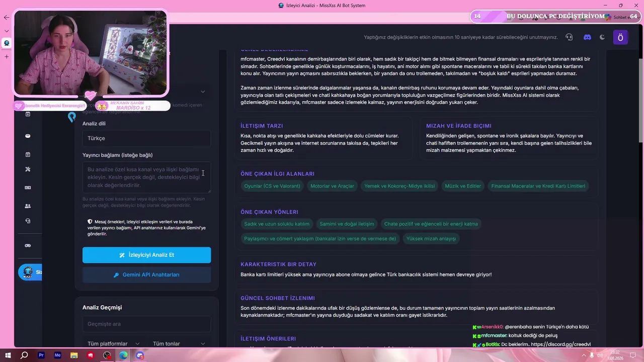Viewport: 644px width, 362px height.
Task: Open the Analiz dili Türkçe dropdown
Action: coord(146,138)
